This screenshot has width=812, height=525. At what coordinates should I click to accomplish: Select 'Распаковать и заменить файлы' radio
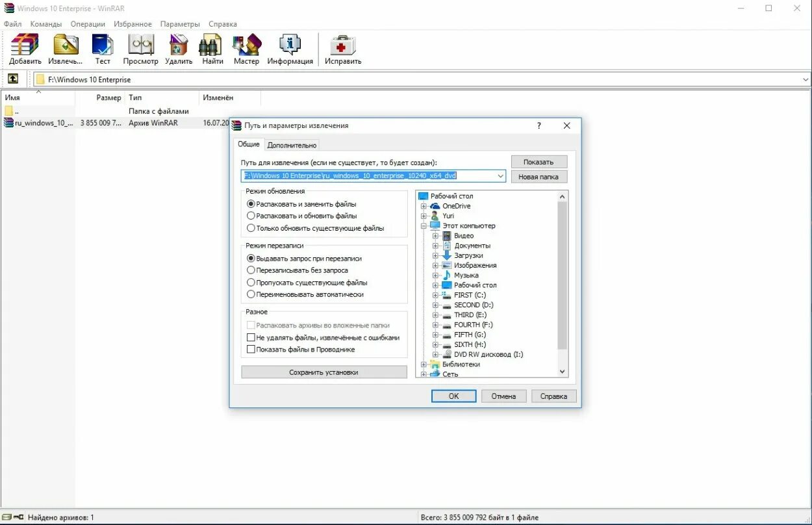(251, 204)
